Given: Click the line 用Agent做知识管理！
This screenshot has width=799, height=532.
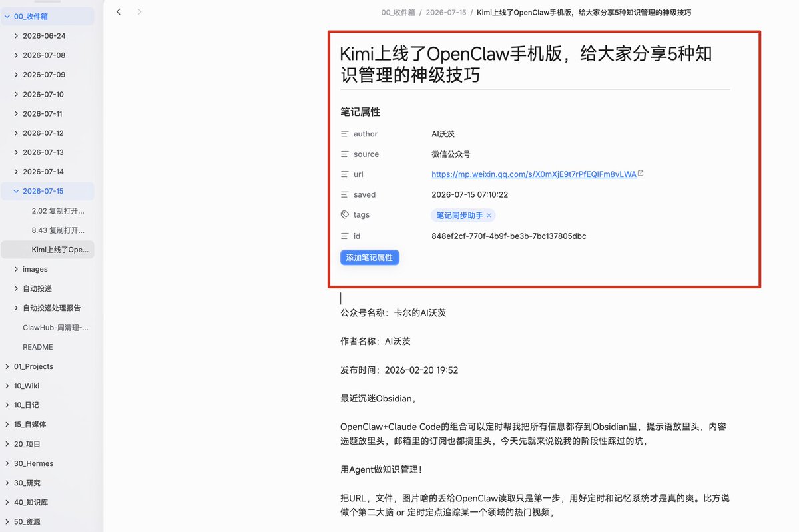Looking at the screenshot, I should tap(381, 470).
